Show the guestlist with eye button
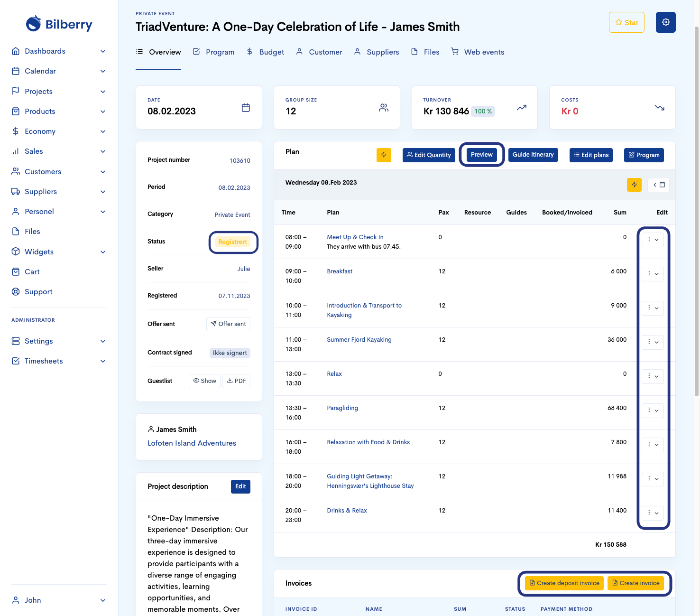700x616 pixels. 205,381
